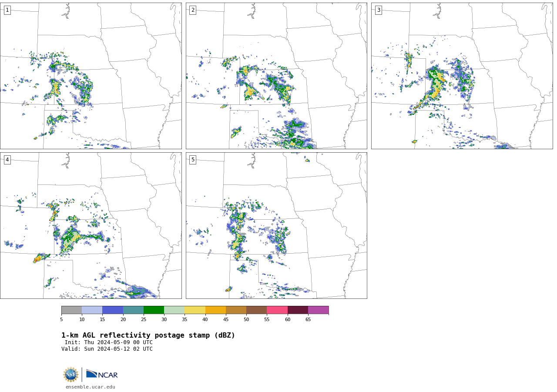
Task: Click the blue 15-20 dBZ swatch
Action: (113, 310)
